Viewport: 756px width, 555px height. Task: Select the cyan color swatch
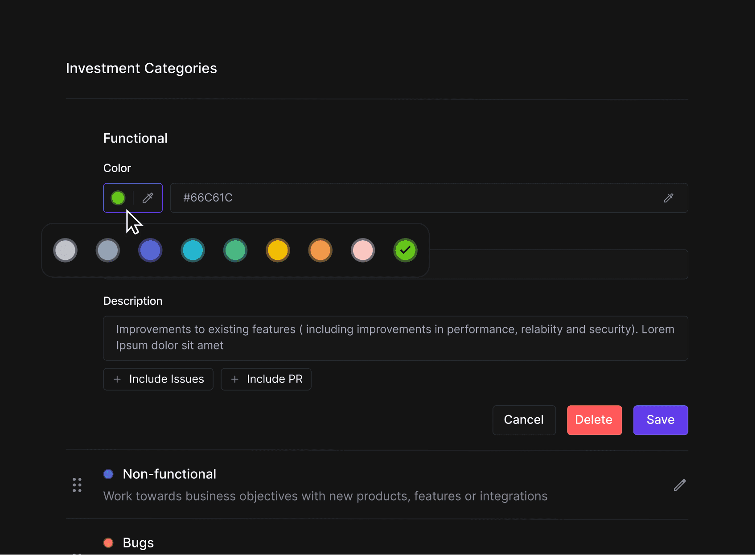coord(193,251)
